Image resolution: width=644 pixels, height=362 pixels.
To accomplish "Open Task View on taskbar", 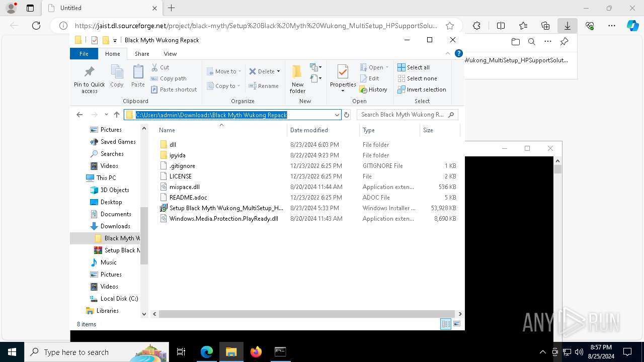I will click(181, 352).
